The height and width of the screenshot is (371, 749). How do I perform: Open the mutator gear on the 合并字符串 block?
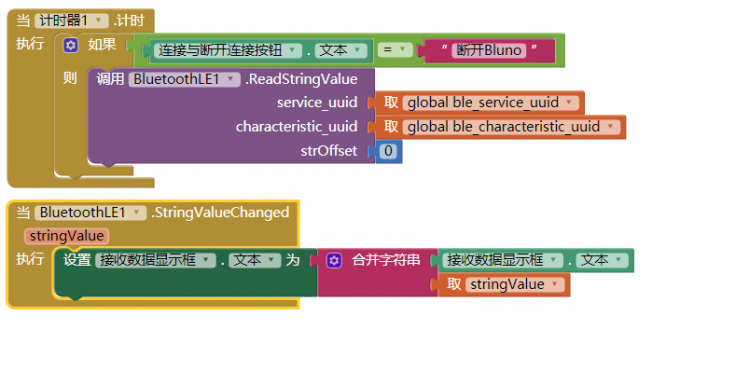coord(334,261)
